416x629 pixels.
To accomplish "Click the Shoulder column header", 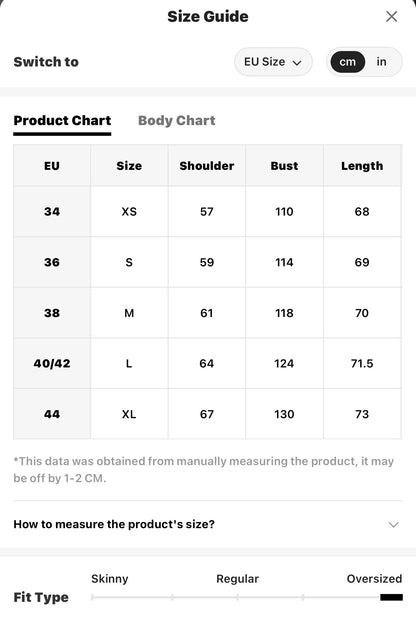I will click(207, 166).
